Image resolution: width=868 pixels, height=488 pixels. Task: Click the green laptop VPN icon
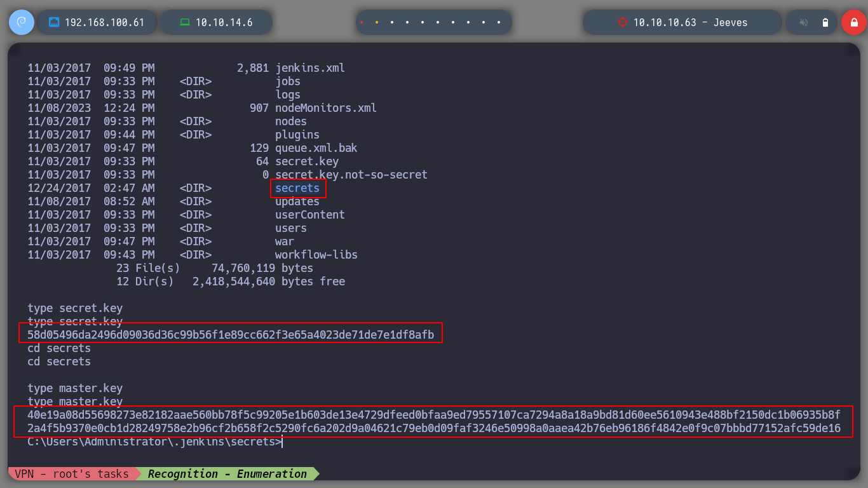[185, 22]
